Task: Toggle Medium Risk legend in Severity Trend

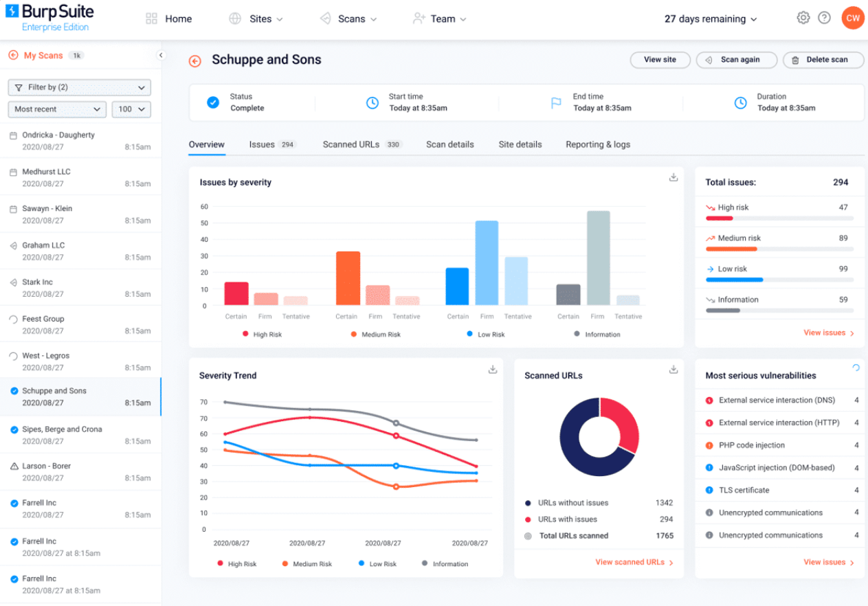Action: [x=307, y=563]
